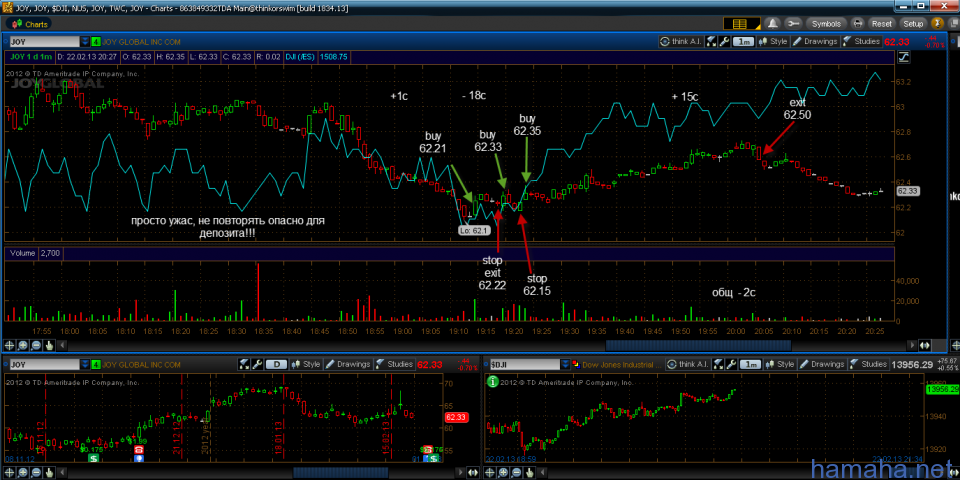Viewport: 960px width, 480px height.
Task: Click the main chart wrench settings icon
Action: coord(724,41)
